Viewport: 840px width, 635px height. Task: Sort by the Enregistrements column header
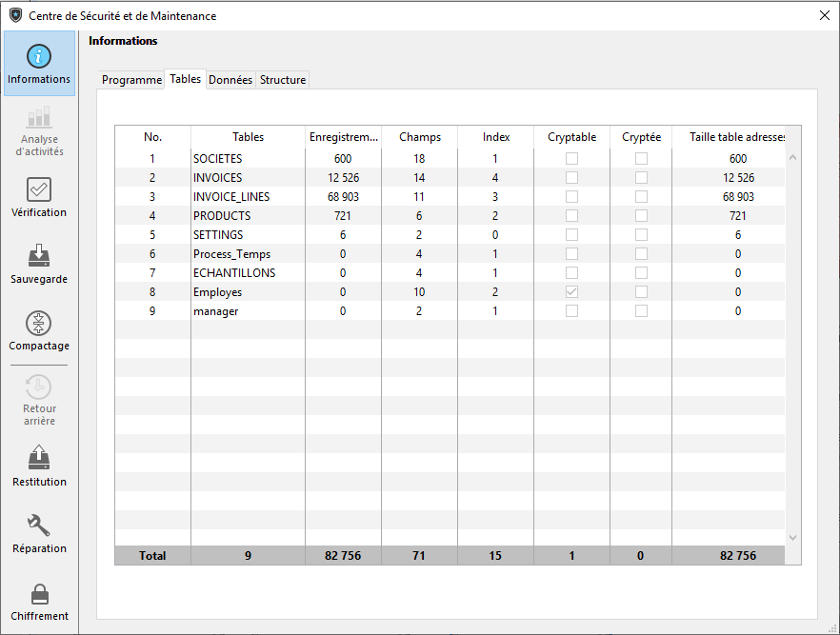pyautogui.click(x=343, y=137)
